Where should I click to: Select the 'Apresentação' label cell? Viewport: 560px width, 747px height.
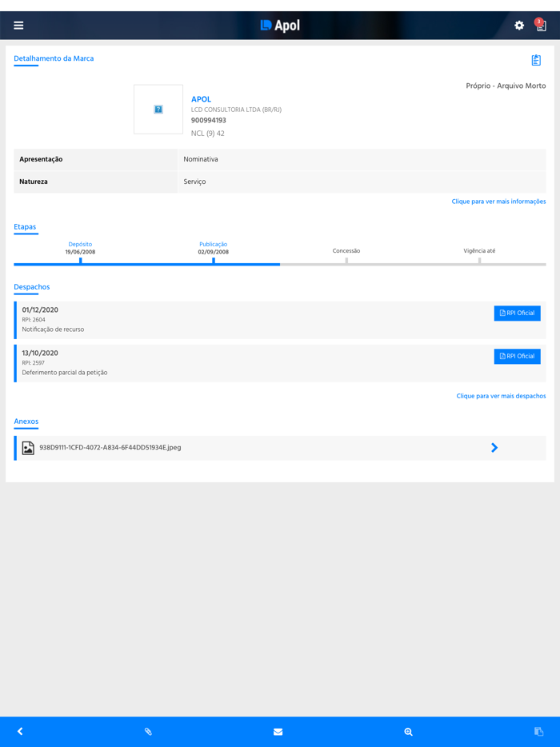[x=96, y=159]
